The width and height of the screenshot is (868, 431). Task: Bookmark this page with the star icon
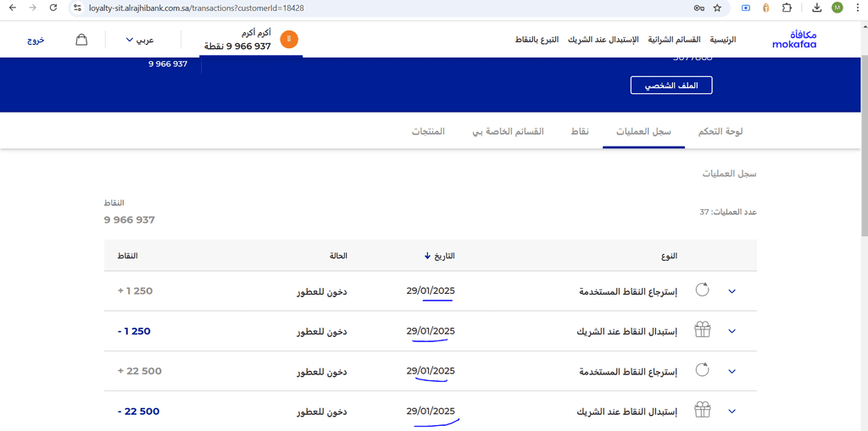click(x=717, y=8)
